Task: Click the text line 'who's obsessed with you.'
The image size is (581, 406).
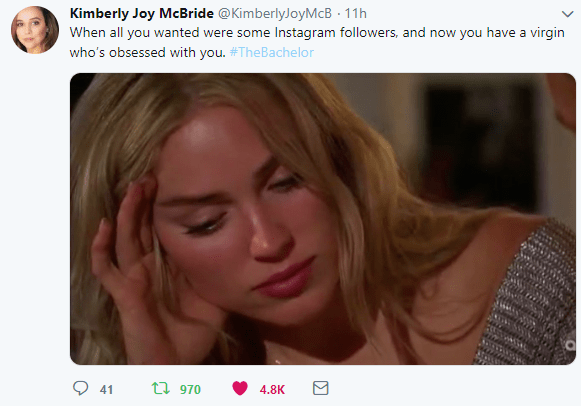Action: pos(147,52)
